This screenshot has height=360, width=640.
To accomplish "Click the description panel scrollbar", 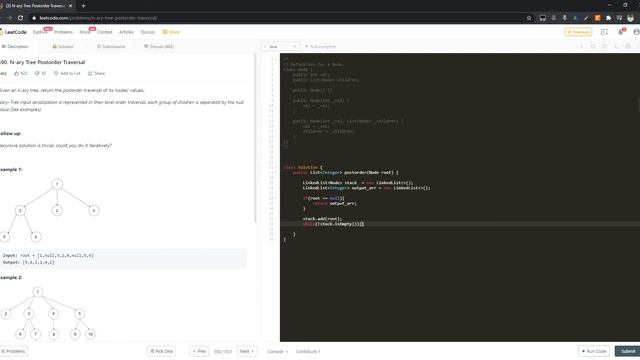I will tap(256, 138).
